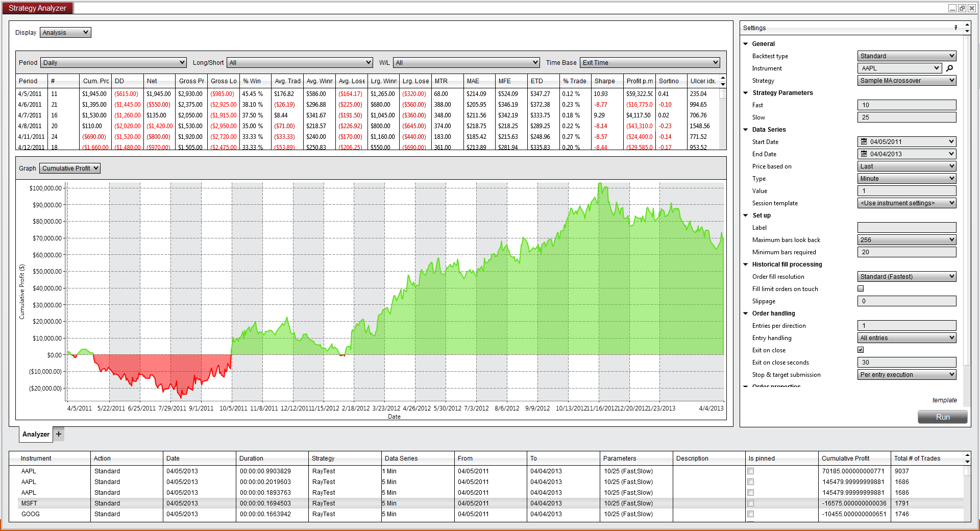Viewport: 980px width, 531px height.
Task: Click the Fast parameter input field
Action: click(907, 105)
